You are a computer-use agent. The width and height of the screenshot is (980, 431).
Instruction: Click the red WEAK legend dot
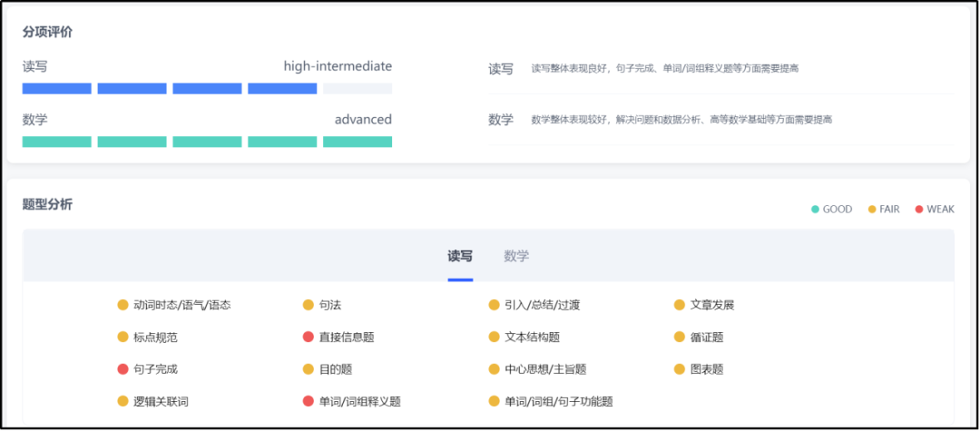[x=918, y=210]
